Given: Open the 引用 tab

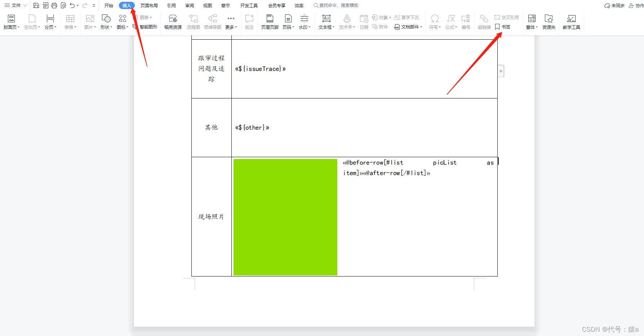Looking at the screenshot, I should [172, 5].
